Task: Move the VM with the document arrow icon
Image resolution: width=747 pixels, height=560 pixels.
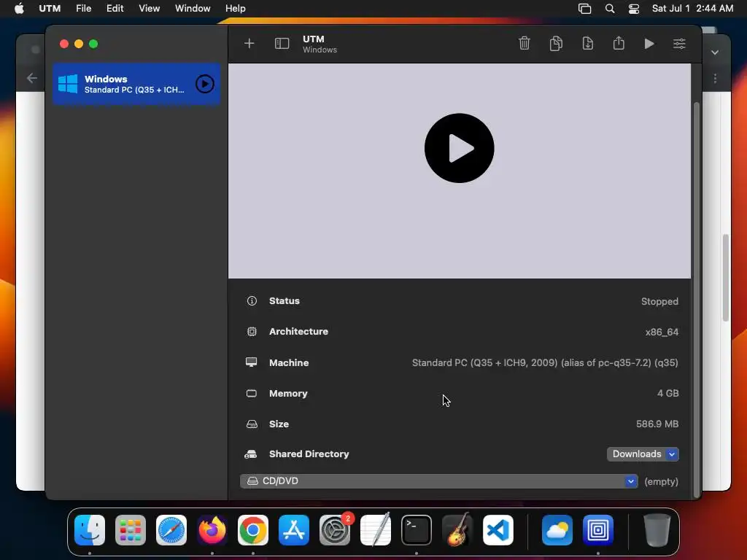Action: pos(588,43)
